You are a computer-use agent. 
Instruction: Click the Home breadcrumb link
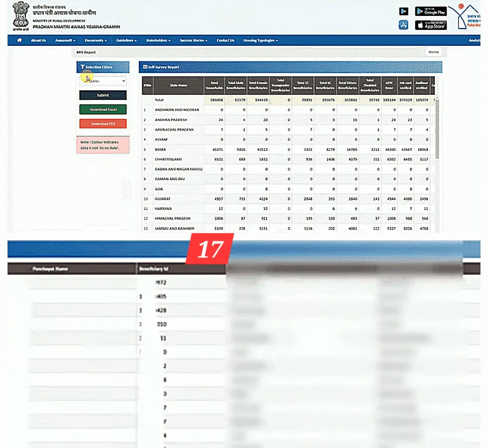tap(433, 52)
